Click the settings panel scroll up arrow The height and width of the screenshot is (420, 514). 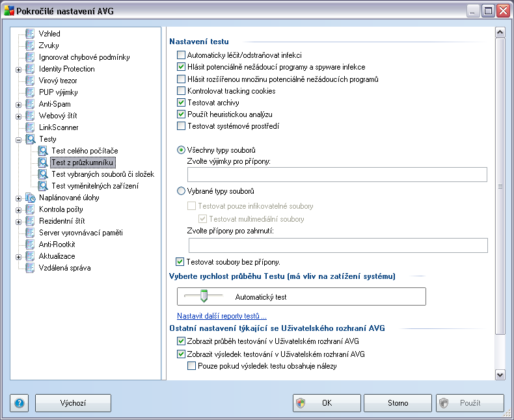pyautogui.click(x=500, y=32)
